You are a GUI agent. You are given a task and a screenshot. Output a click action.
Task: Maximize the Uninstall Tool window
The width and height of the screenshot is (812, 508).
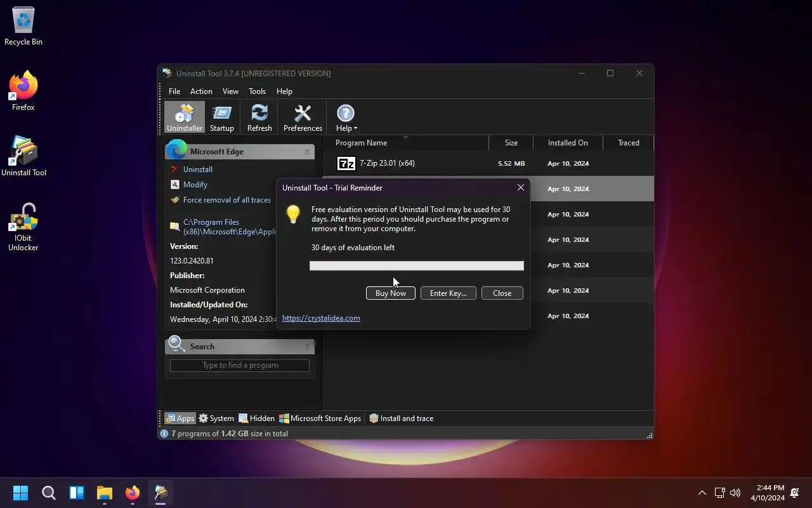click(610, 73)
